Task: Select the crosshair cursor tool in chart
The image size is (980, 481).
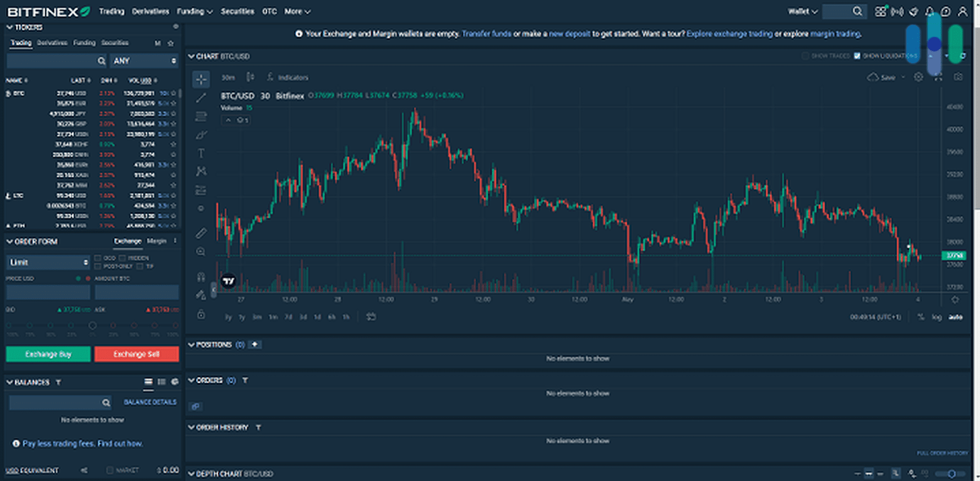Action: 201,79
